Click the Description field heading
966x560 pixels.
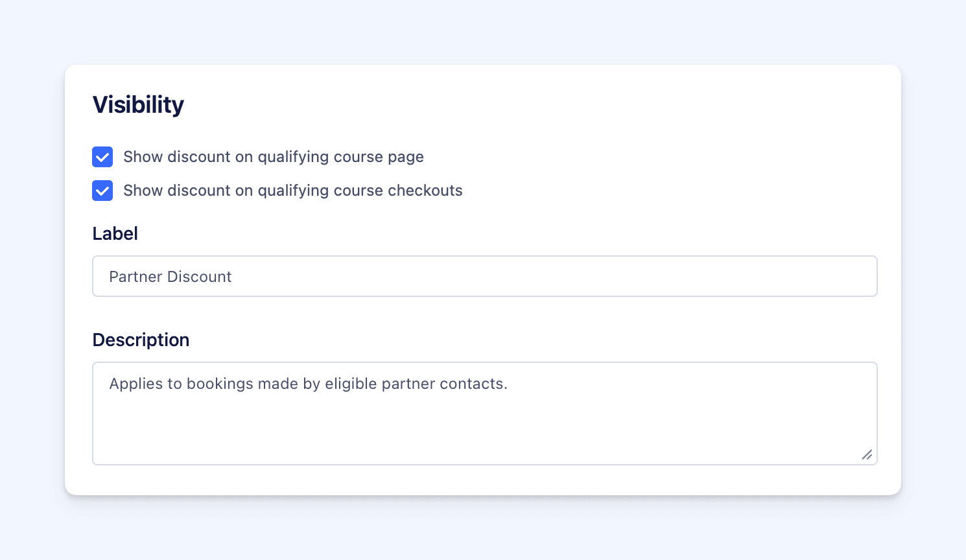pos(141,340)
